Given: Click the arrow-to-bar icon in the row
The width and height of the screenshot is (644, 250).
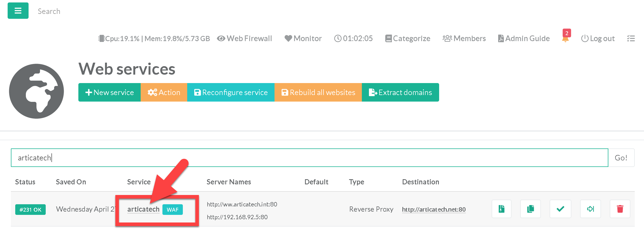Looking at the screenshot, I should click(x=590, y=209).
